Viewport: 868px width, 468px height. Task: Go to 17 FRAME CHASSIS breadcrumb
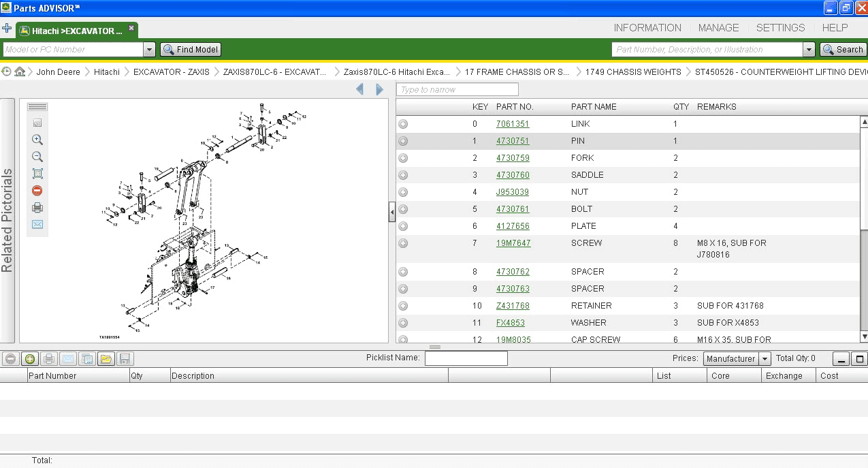(x=517, y=72)
